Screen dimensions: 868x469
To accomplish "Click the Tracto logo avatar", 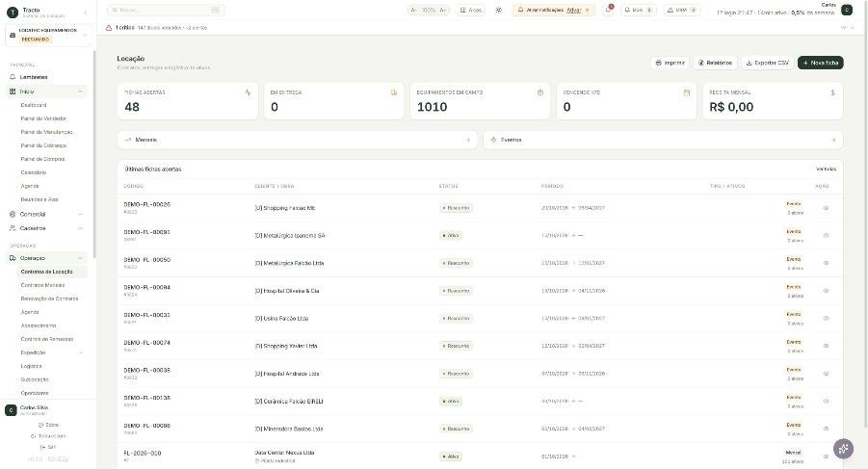I will (x=12, y=13).
